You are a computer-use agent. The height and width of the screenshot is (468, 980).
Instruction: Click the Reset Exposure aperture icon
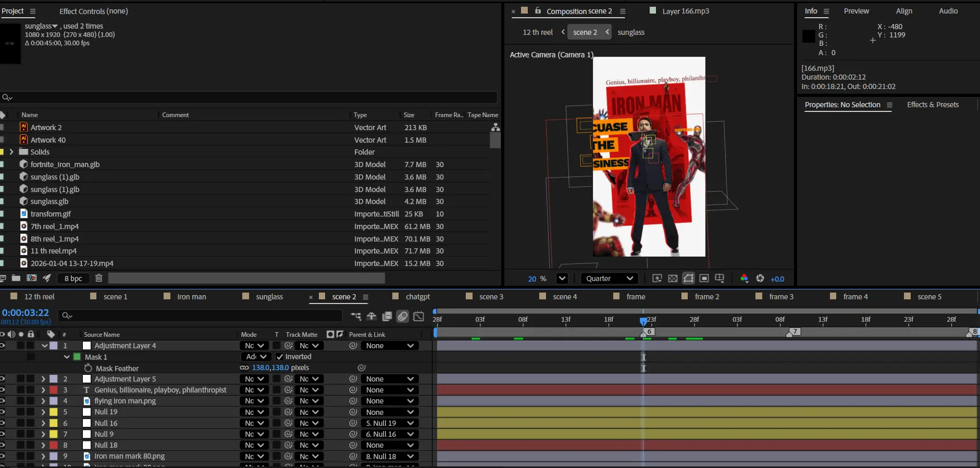pyautogui.click(x=760, y=279)
